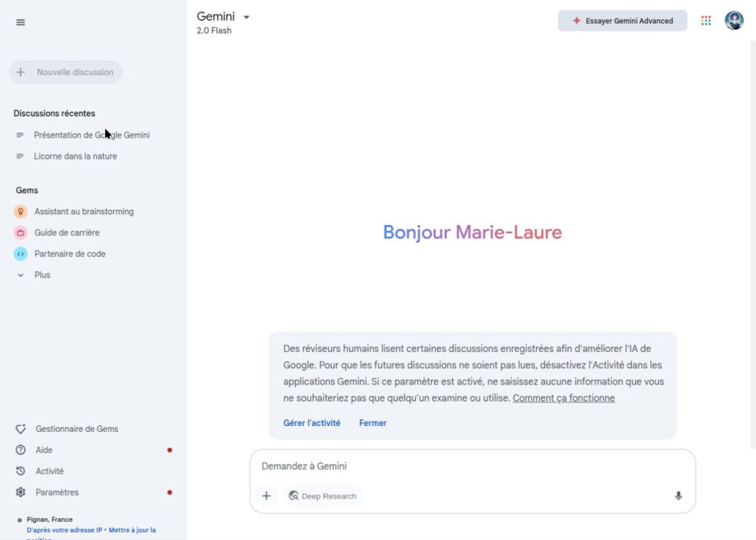Click the plus icon in Nouvelle discussion
Image resolution: width=756 pixels, height=540 pixels.
click(x=20, y=72)
